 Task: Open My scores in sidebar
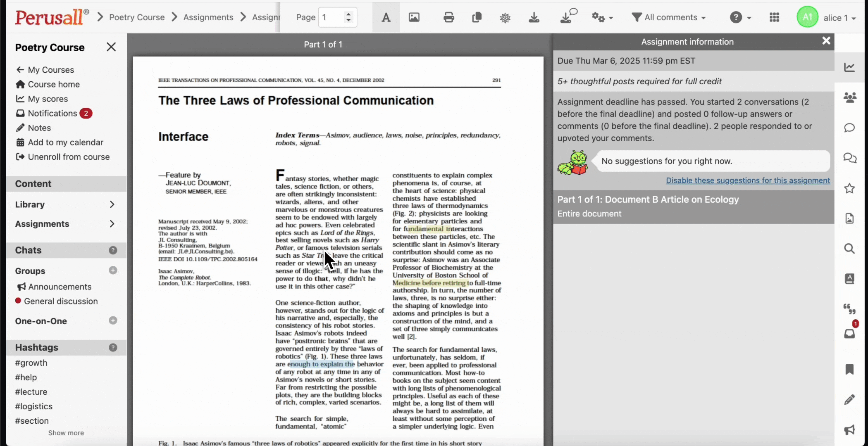coord(48,99)
